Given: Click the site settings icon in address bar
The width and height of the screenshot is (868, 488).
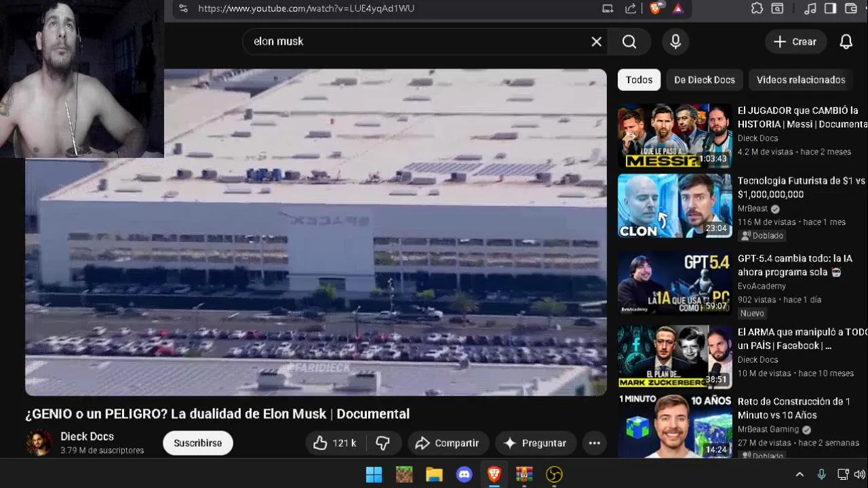Looking at the screenshot, I should click(183, 8).
